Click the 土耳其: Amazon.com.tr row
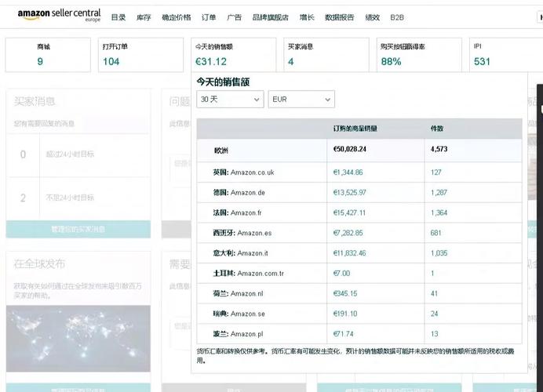 (359, 274)
